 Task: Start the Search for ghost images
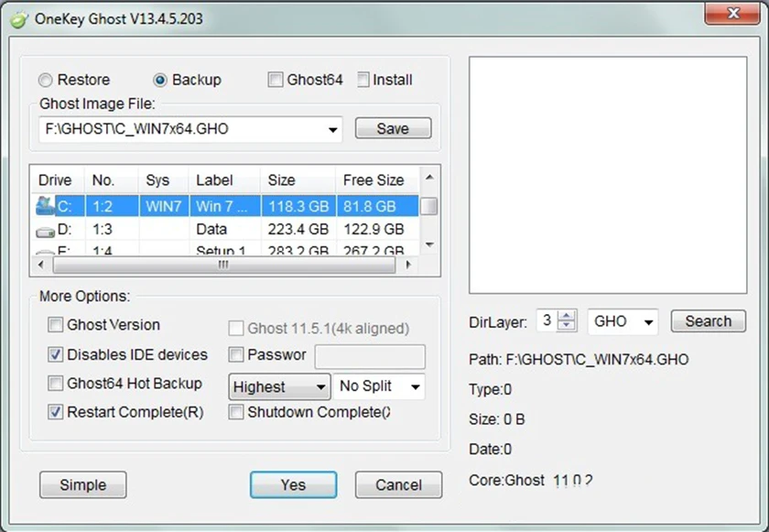click(708, 321)
